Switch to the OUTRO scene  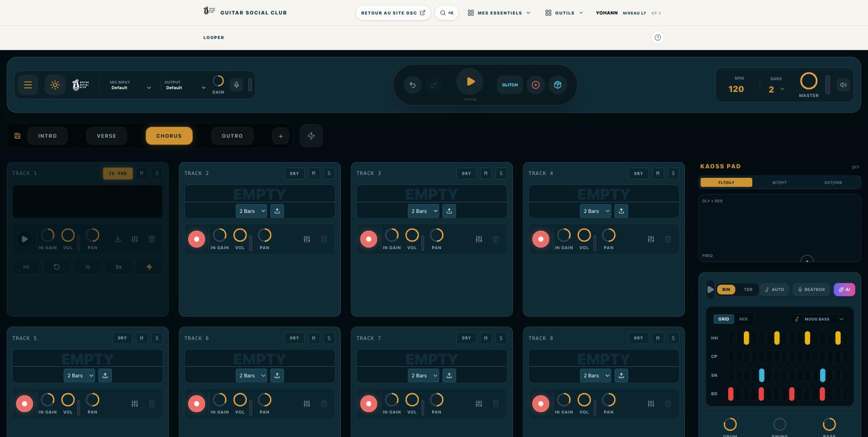tap(232, 136)
